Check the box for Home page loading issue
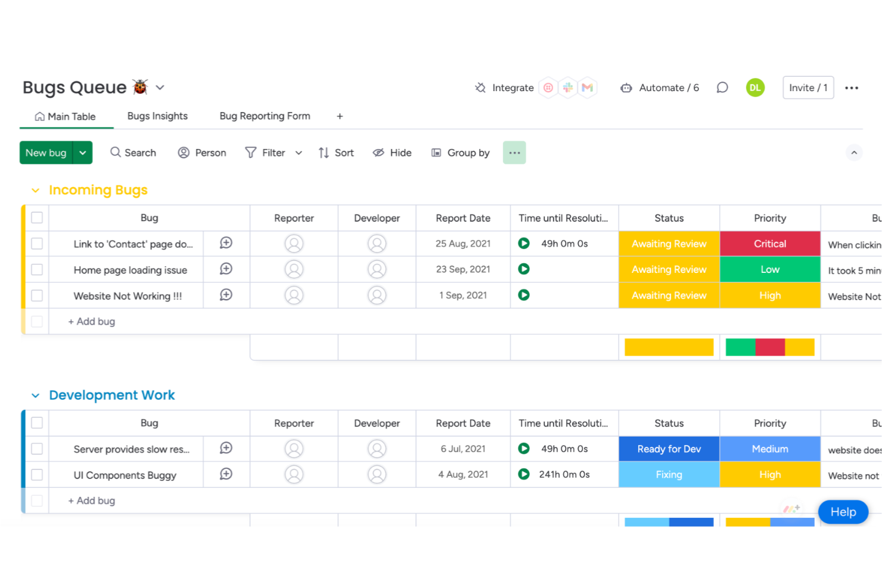Screen dimensions: 882x588 tap(37, 269)
